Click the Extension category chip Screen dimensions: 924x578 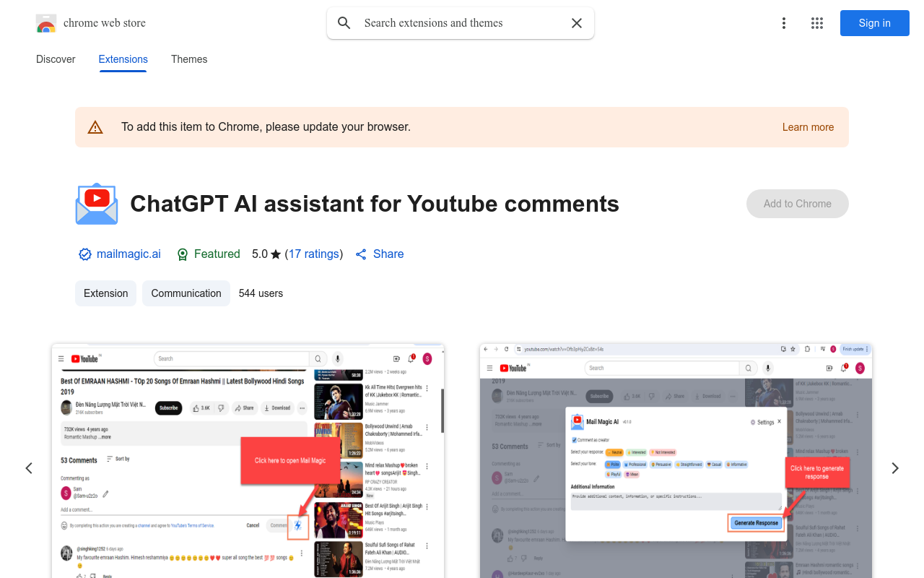(105, 293)
